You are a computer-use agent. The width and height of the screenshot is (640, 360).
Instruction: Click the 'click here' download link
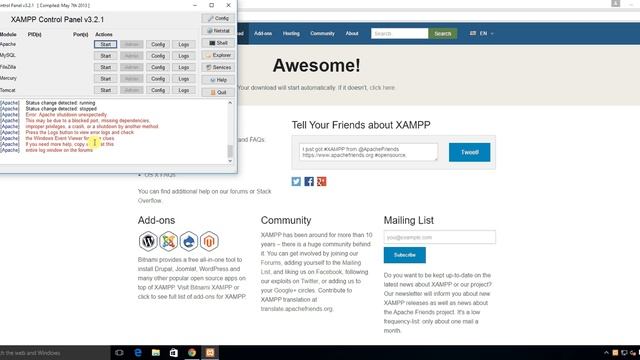(382, 88)
